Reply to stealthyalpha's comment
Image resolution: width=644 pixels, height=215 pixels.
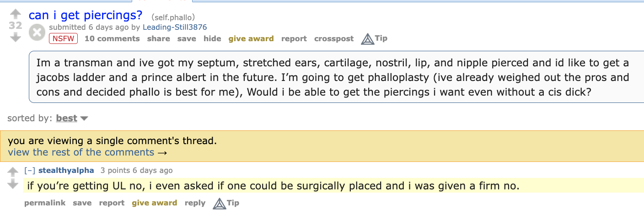point(195,203)
